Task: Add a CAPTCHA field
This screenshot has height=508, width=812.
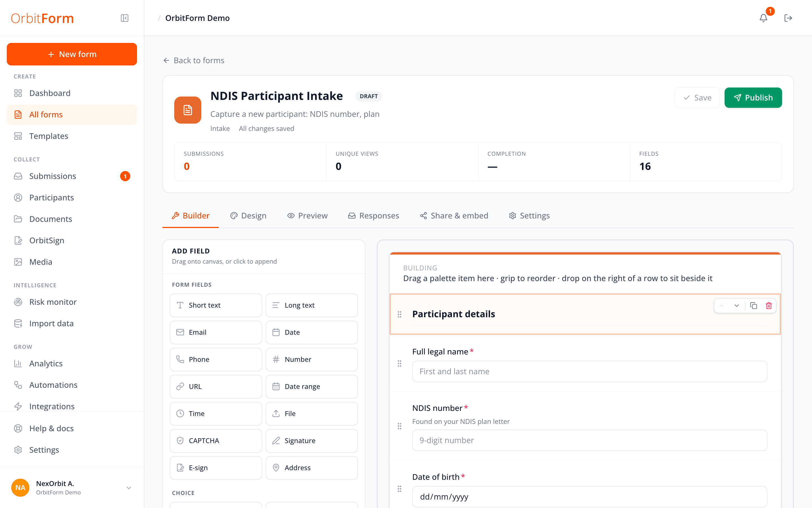Action: coord(216,441)
